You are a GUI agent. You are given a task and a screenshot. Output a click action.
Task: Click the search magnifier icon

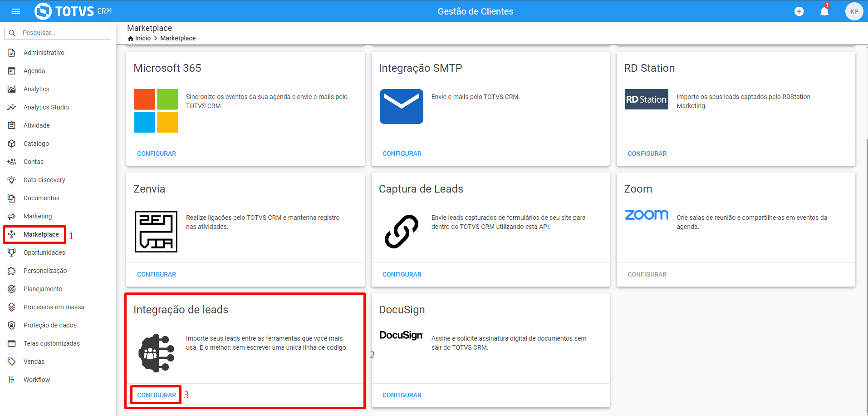click(x=12, y=33)
